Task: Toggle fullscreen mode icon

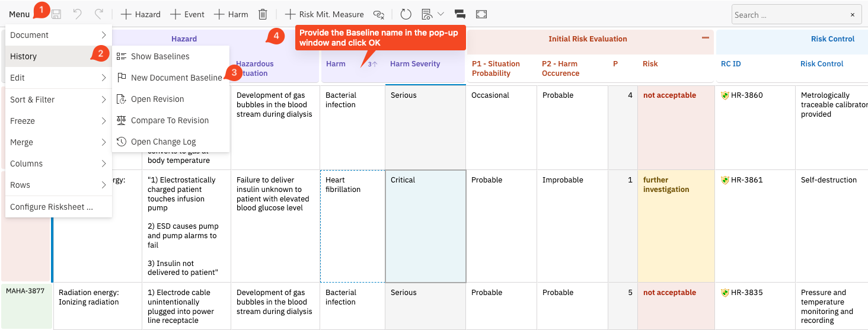Action: 481,14
